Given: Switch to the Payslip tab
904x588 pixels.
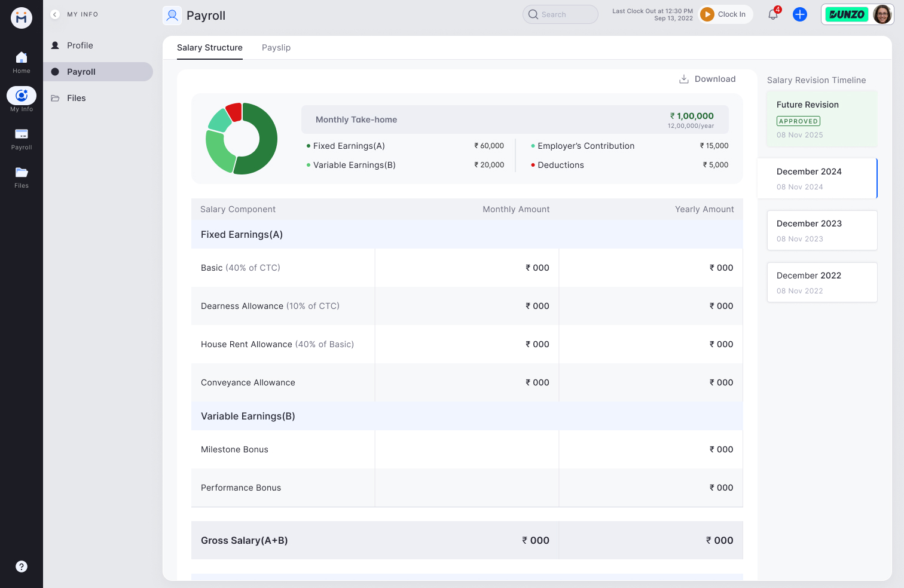Looking at the screenshot, I should tap(276, 47).
